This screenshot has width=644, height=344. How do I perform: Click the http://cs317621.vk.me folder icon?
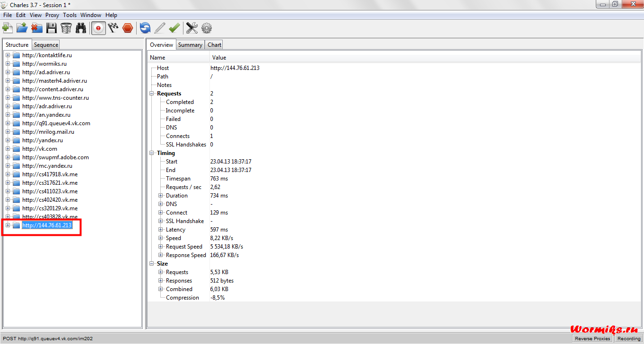pos(16,183)
